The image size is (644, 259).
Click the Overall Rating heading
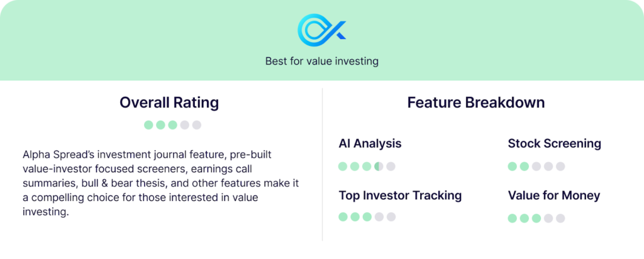(x=169, y=102)
